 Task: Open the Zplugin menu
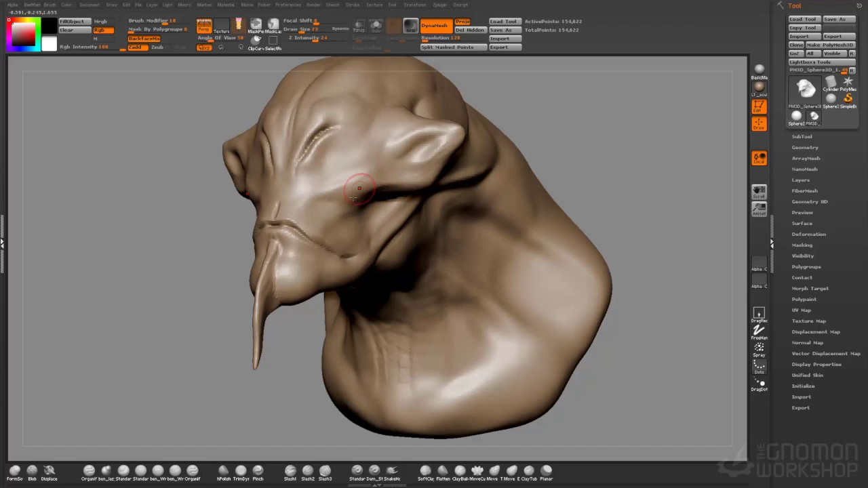tap(439, 5)
